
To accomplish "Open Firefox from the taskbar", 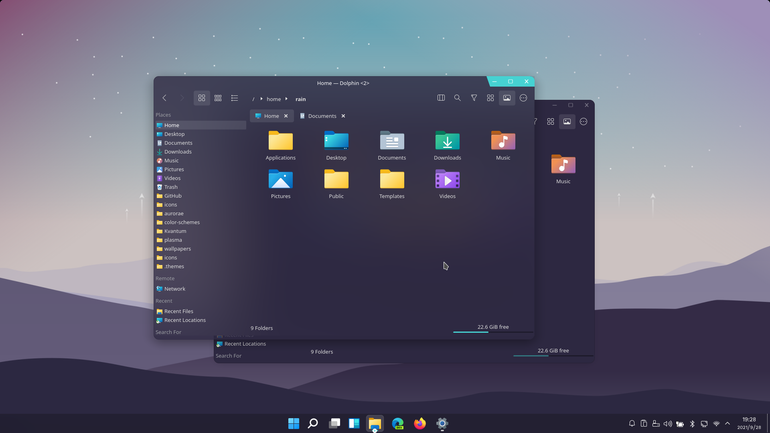I will click(420, 423).
